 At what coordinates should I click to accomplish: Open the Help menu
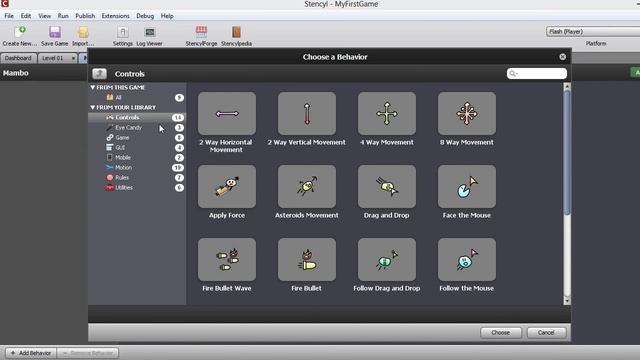pos(167,16)
